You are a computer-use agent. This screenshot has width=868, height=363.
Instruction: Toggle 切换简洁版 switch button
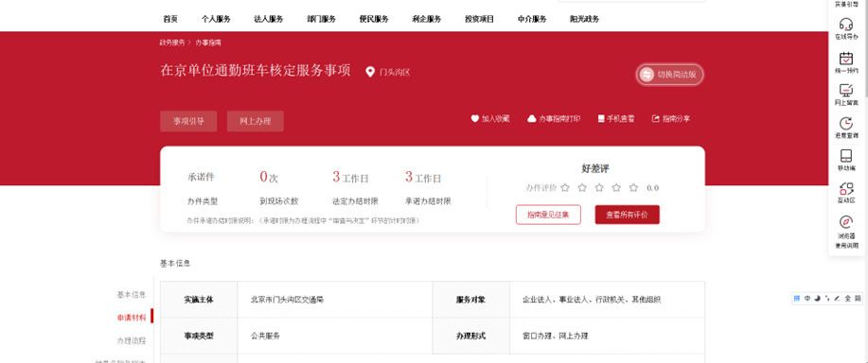pyautogui.click(x=670, y=75)
